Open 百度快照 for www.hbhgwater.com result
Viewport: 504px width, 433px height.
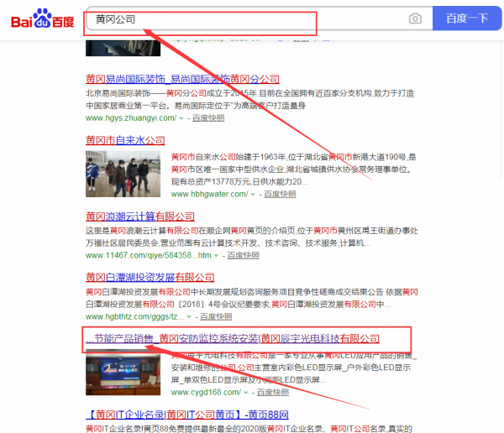[x=279, y=195]
